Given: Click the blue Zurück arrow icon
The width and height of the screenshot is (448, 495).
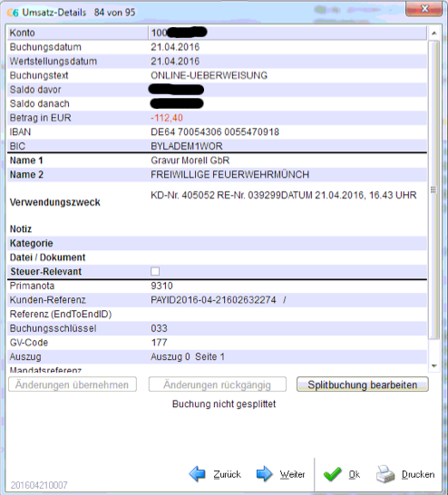Looking at the screenshot, I should coord(198,474).
